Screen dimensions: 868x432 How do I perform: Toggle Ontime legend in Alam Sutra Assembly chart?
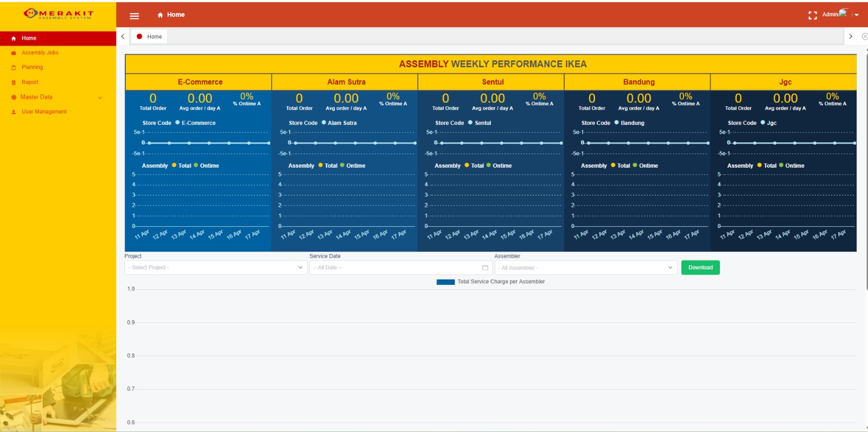[353, 166]
